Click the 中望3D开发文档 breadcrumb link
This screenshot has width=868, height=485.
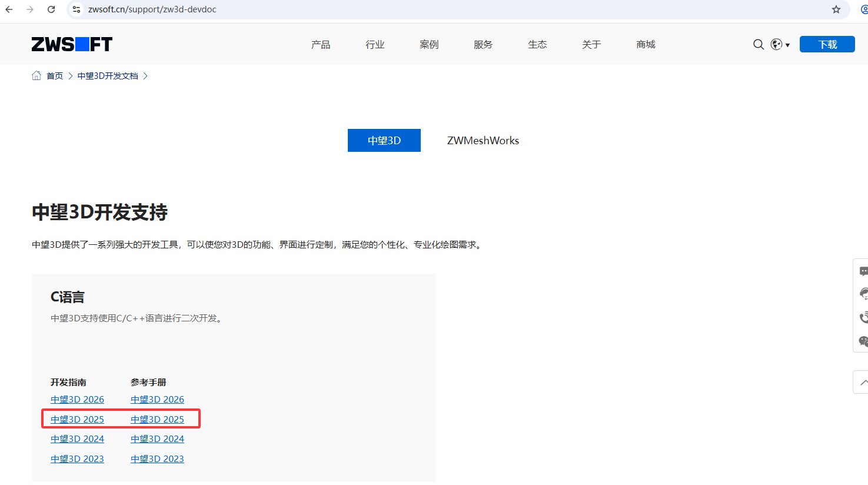108,76
